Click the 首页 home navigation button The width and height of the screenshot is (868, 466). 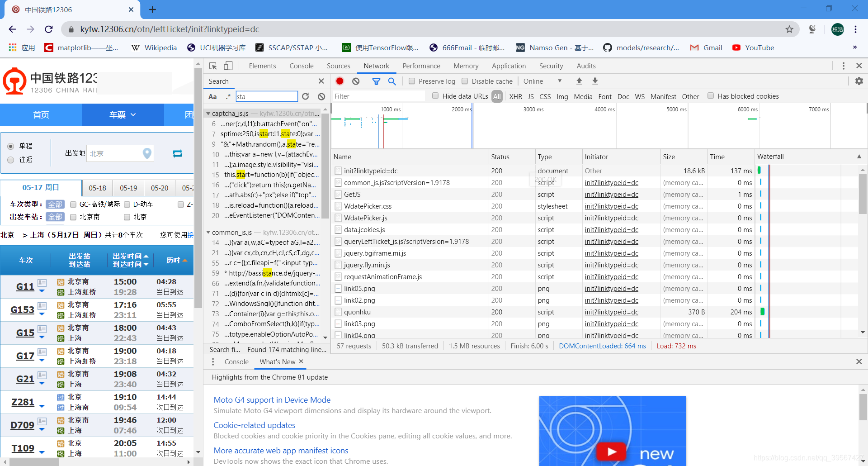pyautogui.click(x=41, y=115)
